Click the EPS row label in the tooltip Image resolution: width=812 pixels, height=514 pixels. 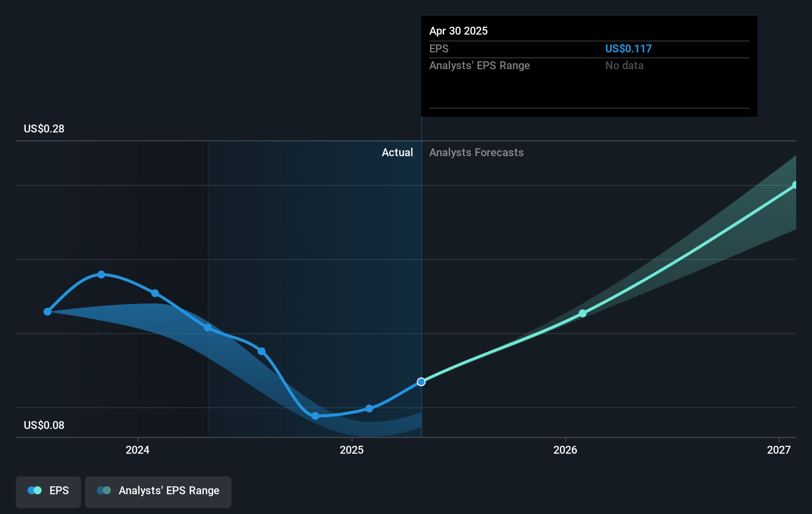(439, 48)
